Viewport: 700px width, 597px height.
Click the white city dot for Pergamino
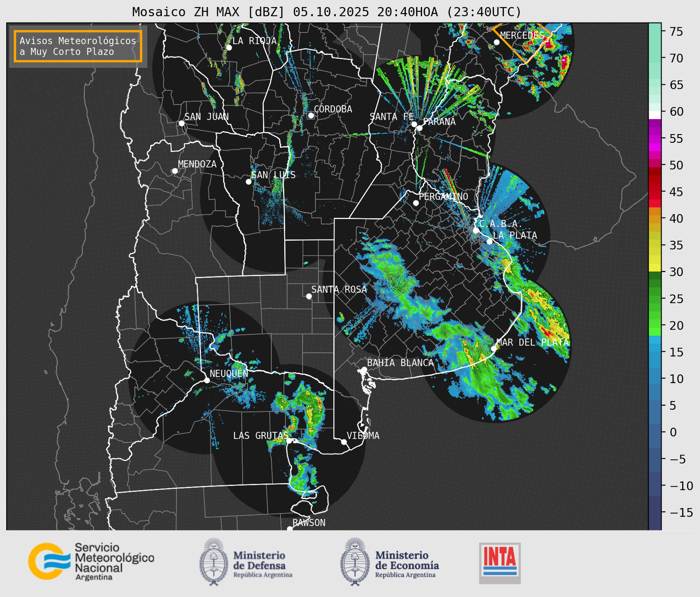(416, 203)
